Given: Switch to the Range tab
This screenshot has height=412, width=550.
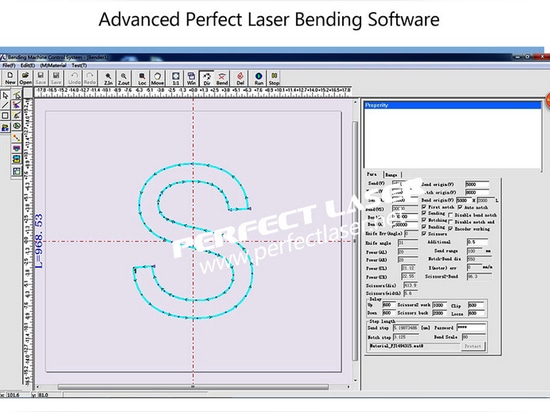Looking at the screenshot, I should tap(391, 175).
